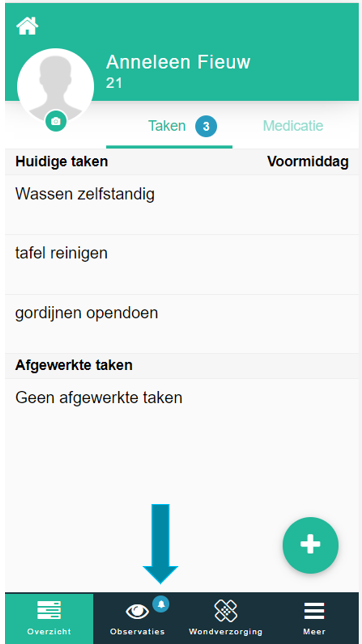Tap the notification bell badge on Observaties

tap(161, 604)
